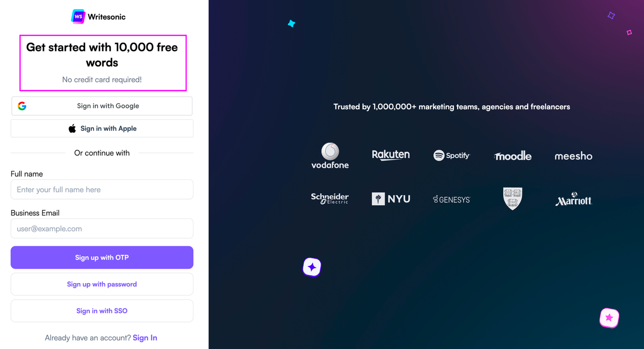Click the Schneider Electric brand logo

pyautogui.click(x=331, y=198)
